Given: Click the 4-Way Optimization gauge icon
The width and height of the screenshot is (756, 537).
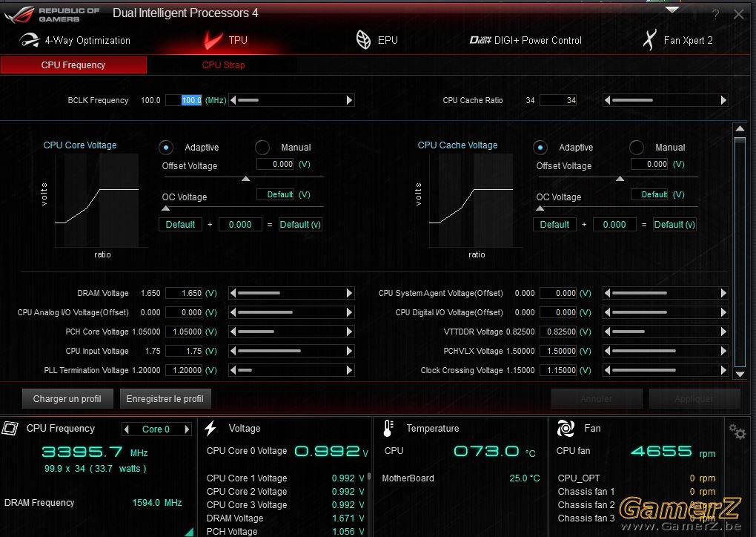Looking at the screenshot, I should (29, 40).
